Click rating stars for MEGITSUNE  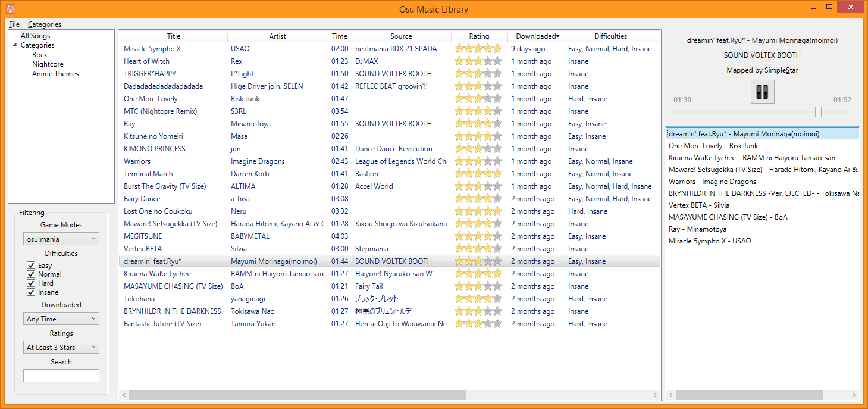478,236
